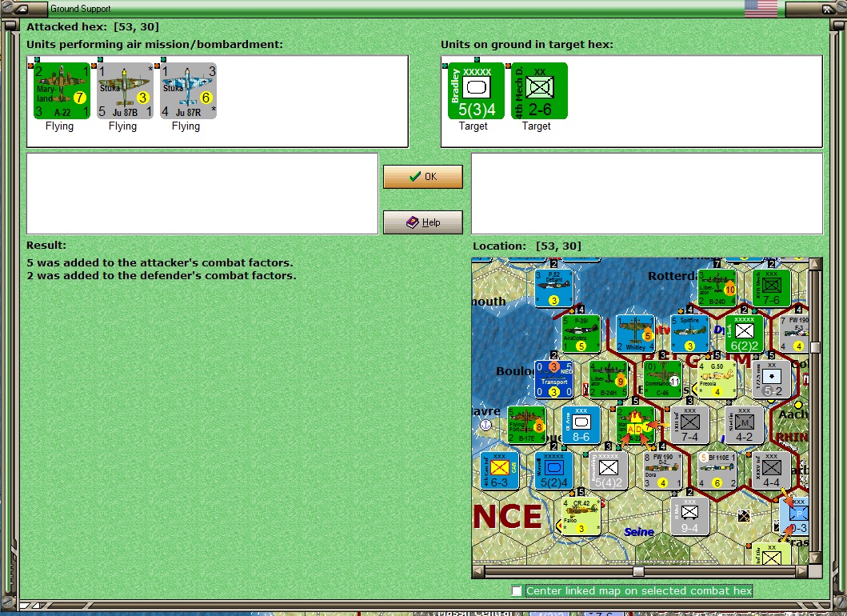The height and width of the screenshot is (616, 847).
Task: Enable Center linked map on selected combat hex
Action: (x=517, y=590)
